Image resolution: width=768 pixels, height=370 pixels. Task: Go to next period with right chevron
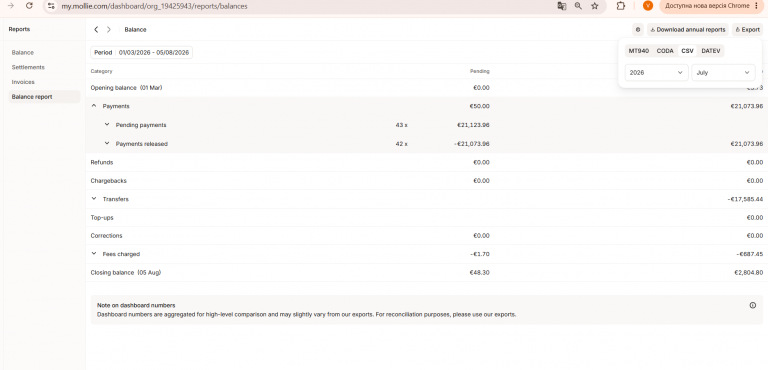[109, 29]
